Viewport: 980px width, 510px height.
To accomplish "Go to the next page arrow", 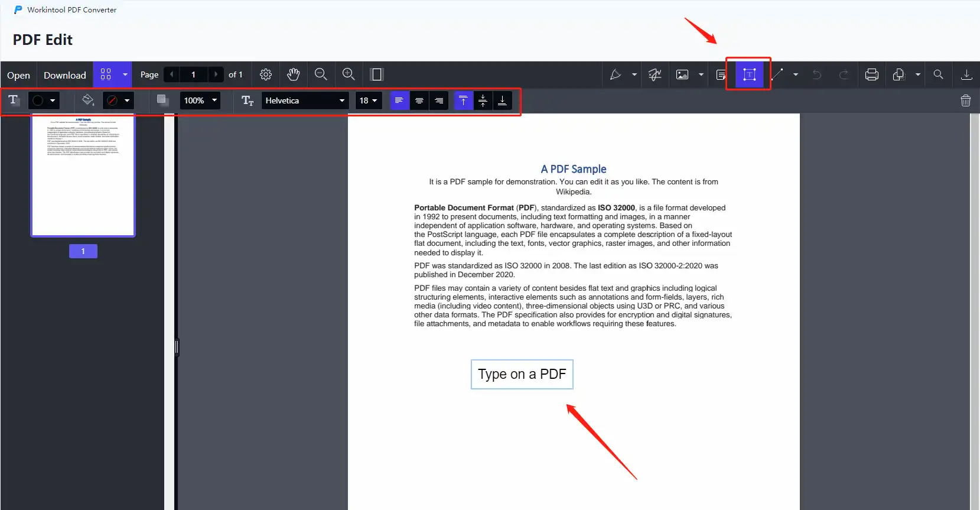I will 216,74.
